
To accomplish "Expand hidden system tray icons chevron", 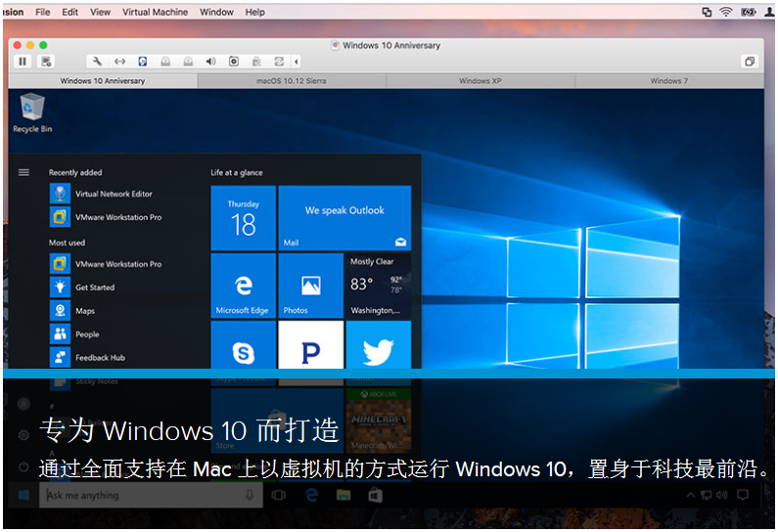I will pyautogui.click(x=690, y=495).
